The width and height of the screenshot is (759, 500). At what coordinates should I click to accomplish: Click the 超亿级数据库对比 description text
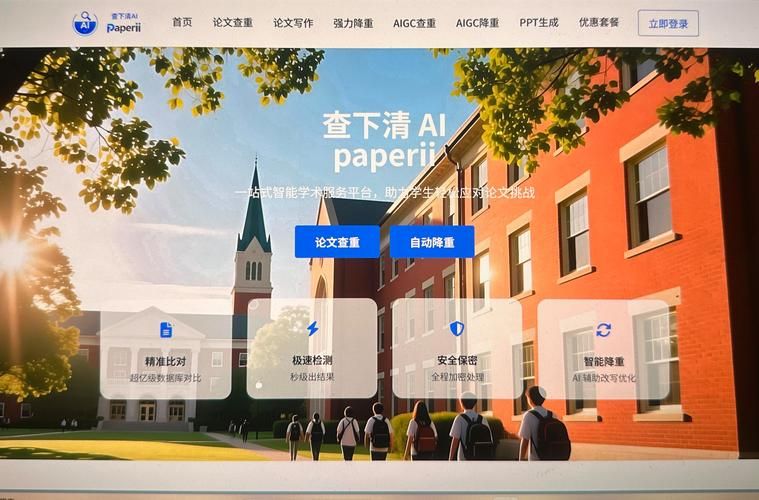point(165,378)
